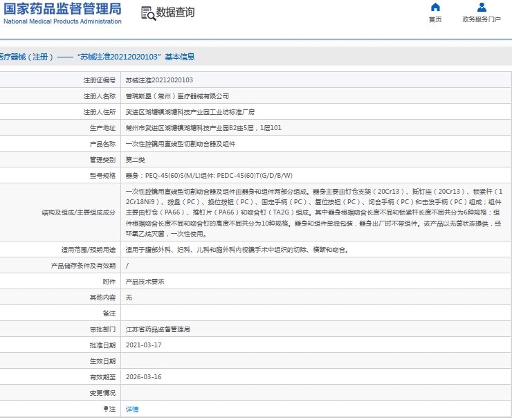
Task: Click the home (首页) house icon
Action: coord(435,7)
